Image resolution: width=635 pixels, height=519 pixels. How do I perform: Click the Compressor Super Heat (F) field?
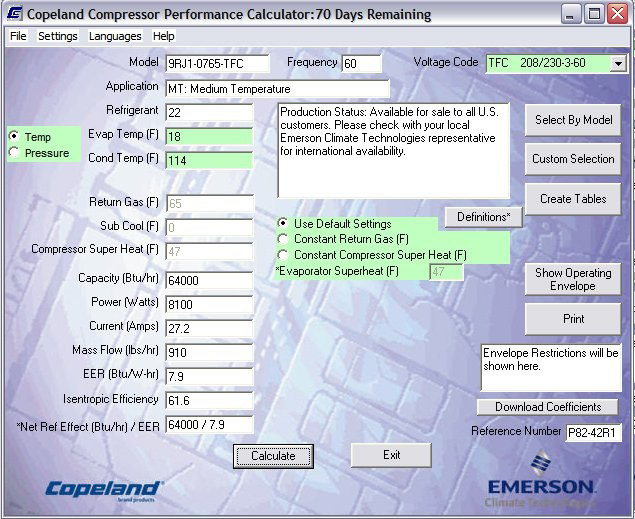coord(209,251)
